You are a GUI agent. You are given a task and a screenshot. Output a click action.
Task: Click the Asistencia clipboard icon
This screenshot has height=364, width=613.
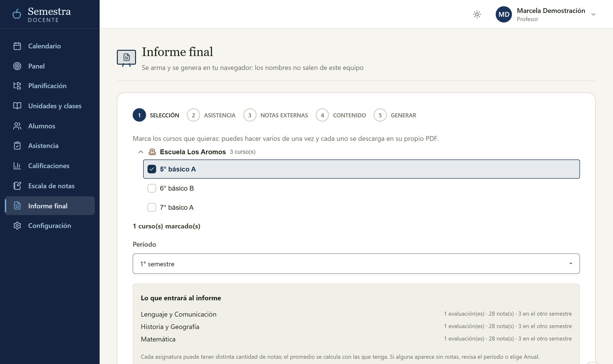(x=17, y=146)
